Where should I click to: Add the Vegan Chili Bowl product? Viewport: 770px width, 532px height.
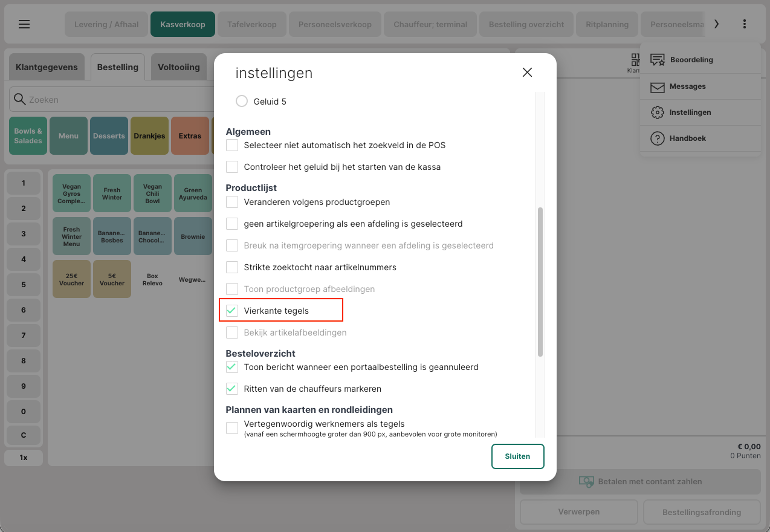click(x=152, y=194)
